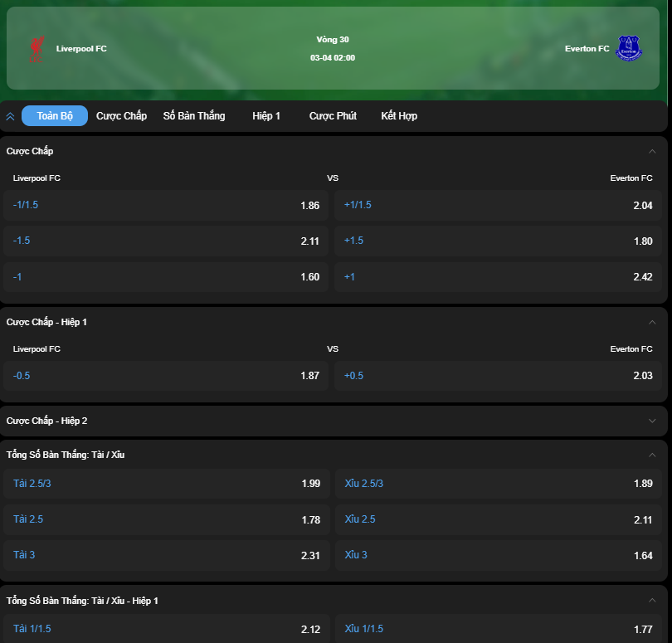The image size is (672, 643).
Task: Click the Liverpool FC team name in header
Action: click(81, 49)
